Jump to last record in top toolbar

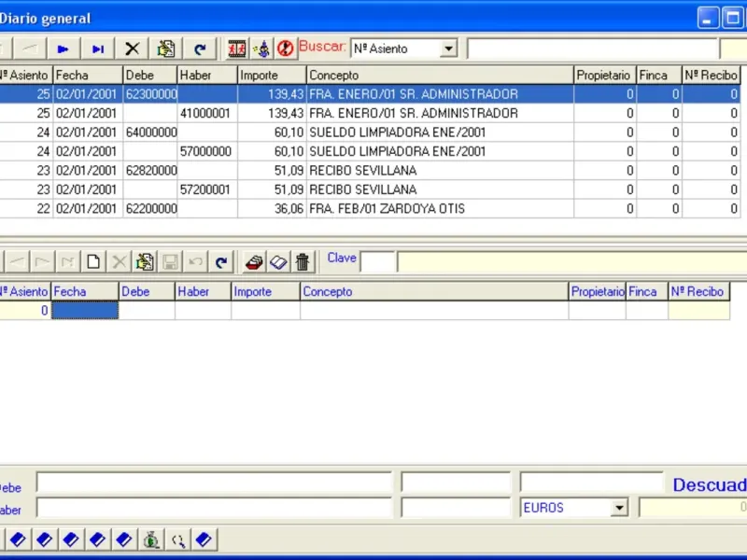(x=98, y=49)
